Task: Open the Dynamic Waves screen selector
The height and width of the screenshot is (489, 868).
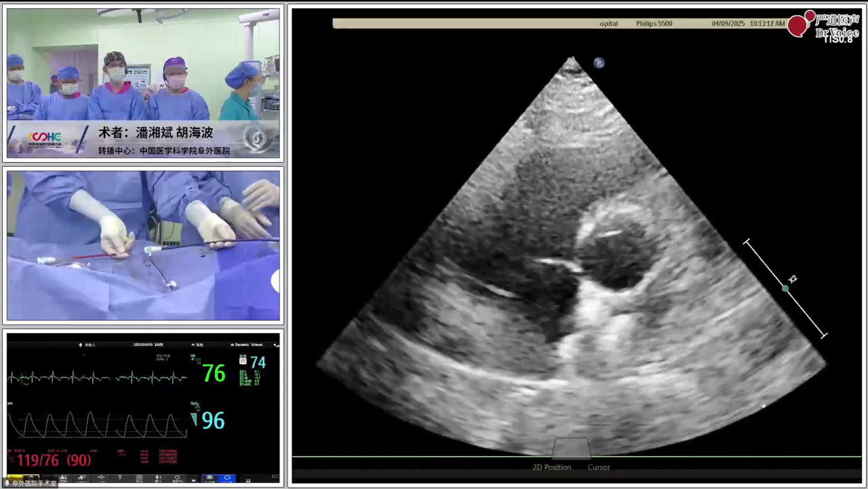Action: [x=248, y=345]
